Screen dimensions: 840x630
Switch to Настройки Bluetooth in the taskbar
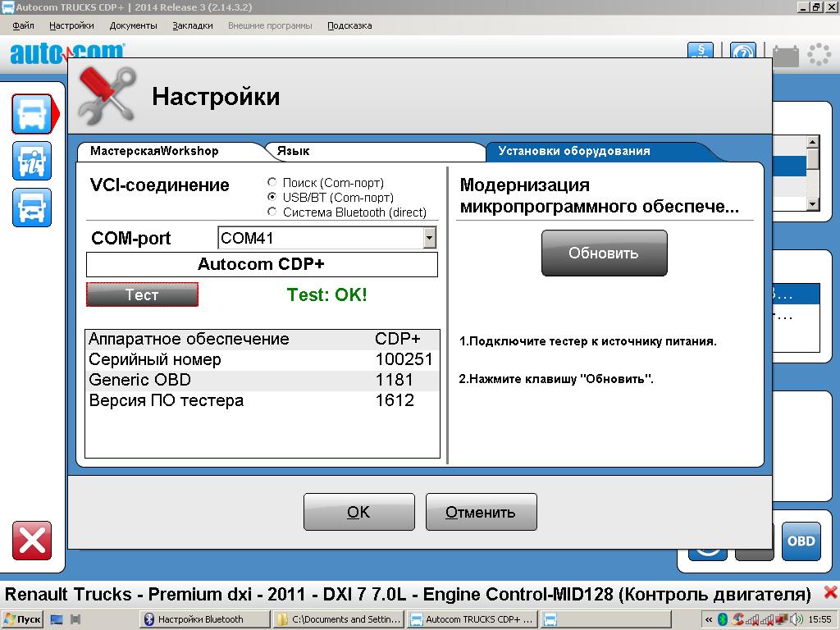coord(204,619)
